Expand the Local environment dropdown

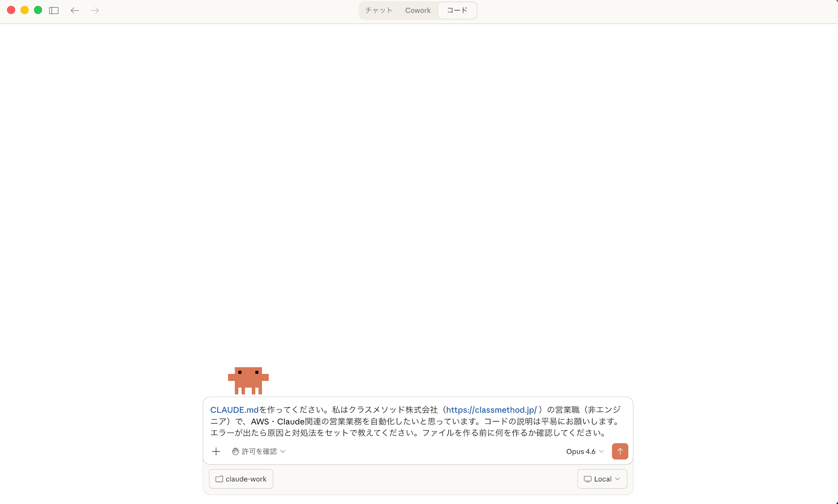602,479
